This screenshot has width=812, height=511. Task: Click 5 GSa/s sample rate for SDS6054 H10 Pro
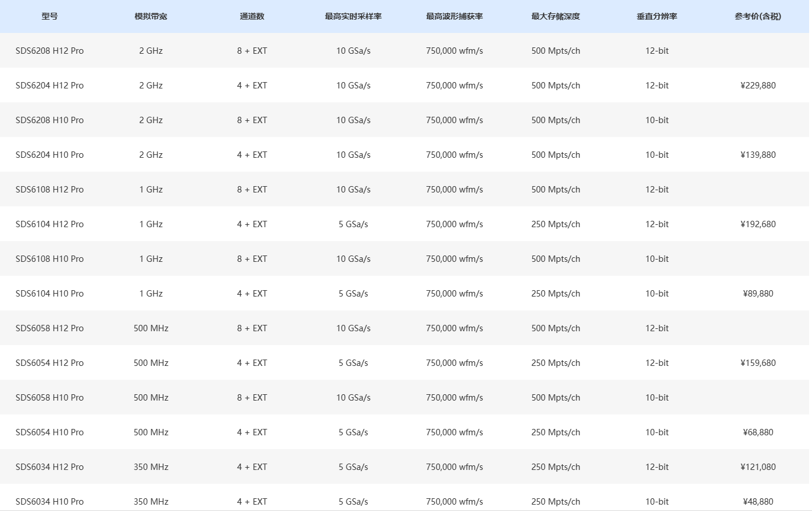point(353,432)
